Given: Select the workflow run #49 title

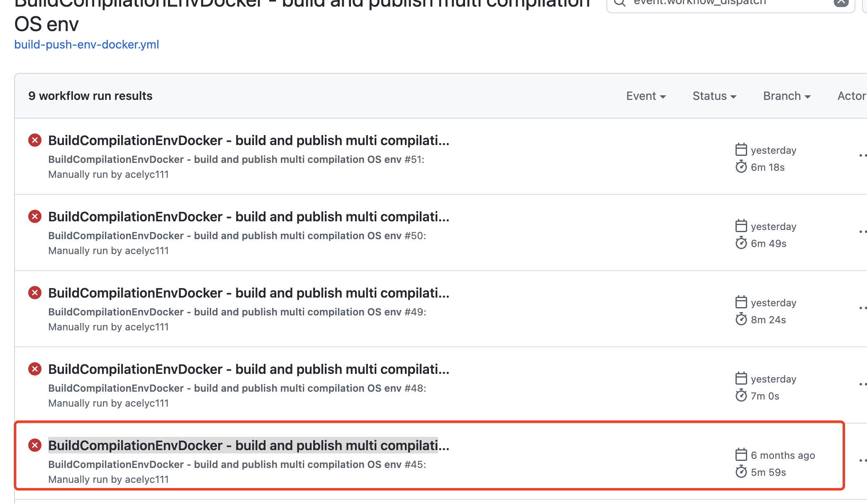Looking at the screenshot, I should pyautogui.click(x=248, y=293).
